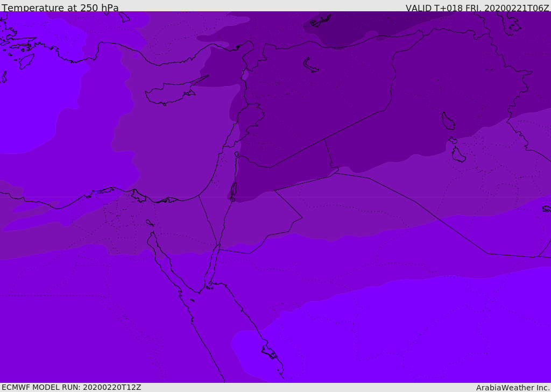Image resolution: width=551 pixels, height=392 pixels.
Task: Click the island of Cyprus on the map
Action: [173, 92]
